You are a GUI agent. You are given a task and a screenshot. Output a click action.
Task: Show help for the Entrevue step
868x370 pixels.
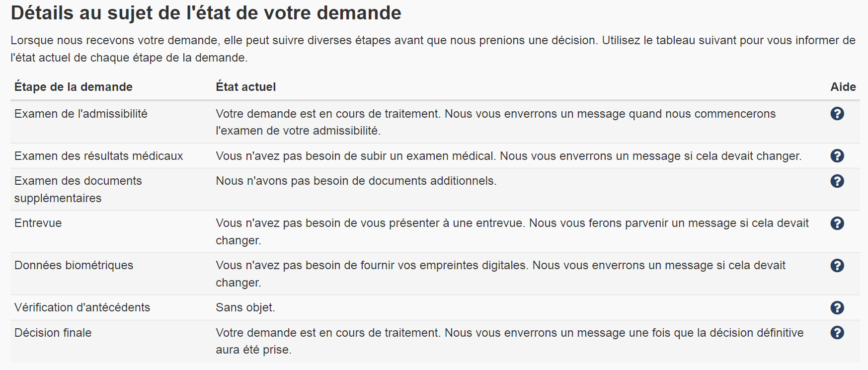tap(837, 223)
